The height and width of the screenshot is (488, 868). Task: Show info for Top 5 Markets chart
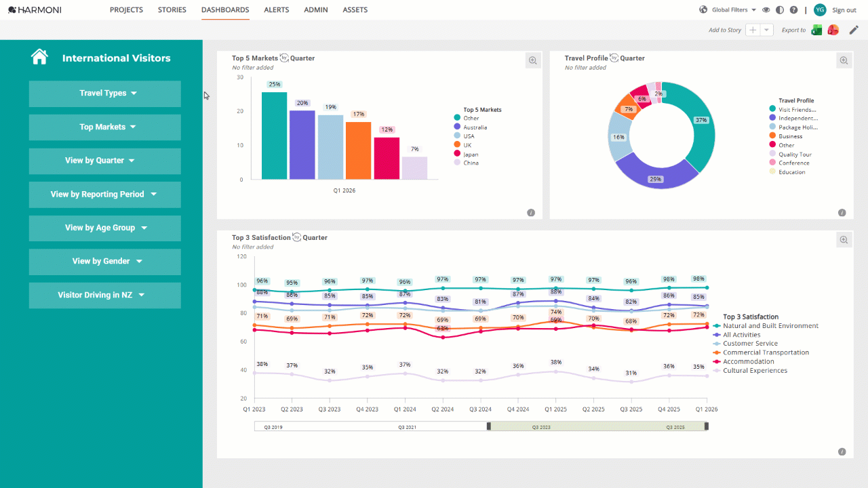click(531, 212)
